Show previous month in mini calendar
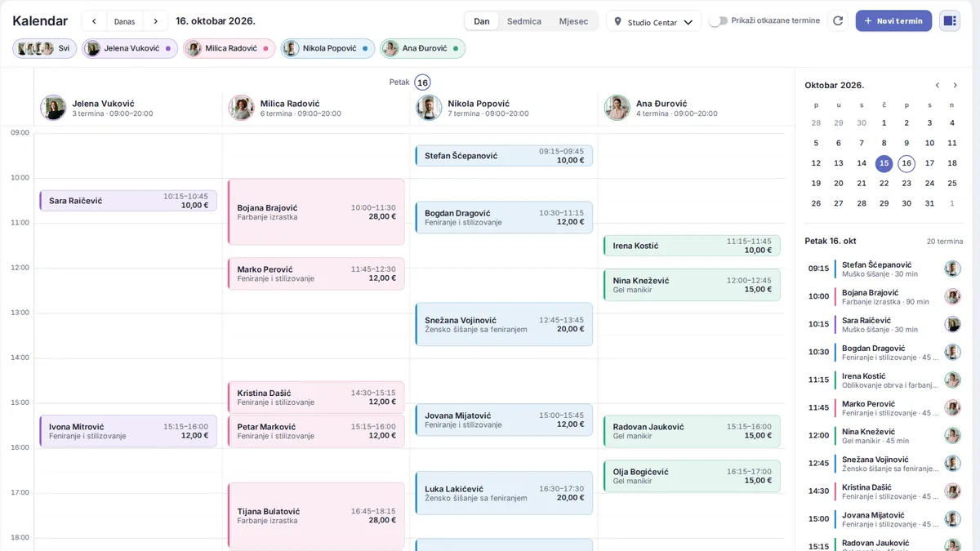Image resolution: width=980 pixels, height=551 pixels. pyautogui.click(x=937, y=85)
